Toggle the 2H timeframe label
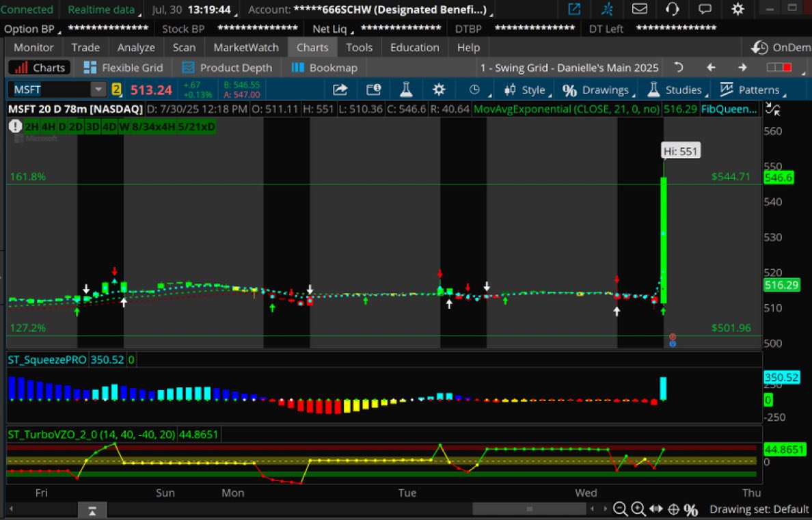 [31, 127]
